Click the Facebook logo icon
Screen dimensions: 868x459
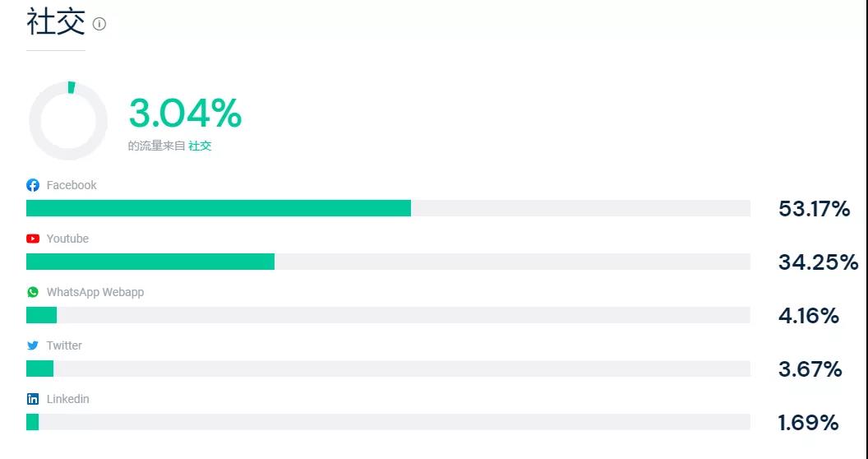click(33, 185)
